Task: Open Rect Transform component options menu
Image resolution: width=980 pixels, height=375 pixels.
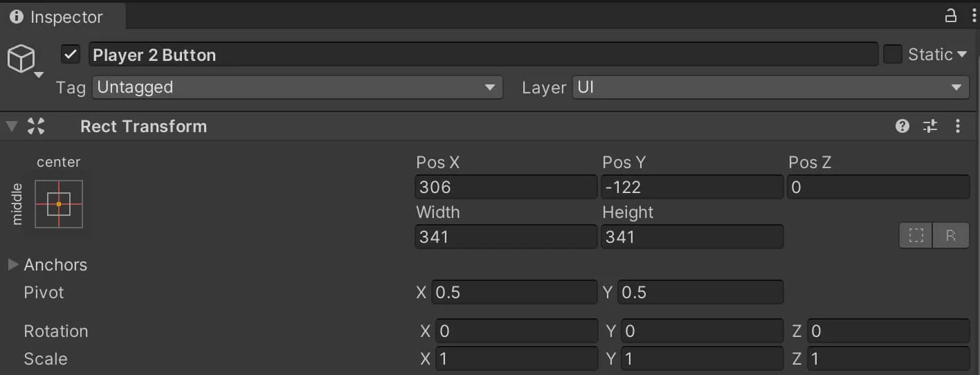Action: click(x=958, y=126)
